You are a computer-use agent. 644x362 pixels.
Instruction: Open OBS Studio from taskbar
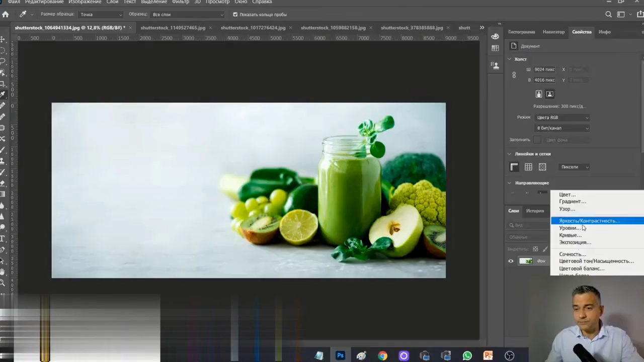(509, 356)
